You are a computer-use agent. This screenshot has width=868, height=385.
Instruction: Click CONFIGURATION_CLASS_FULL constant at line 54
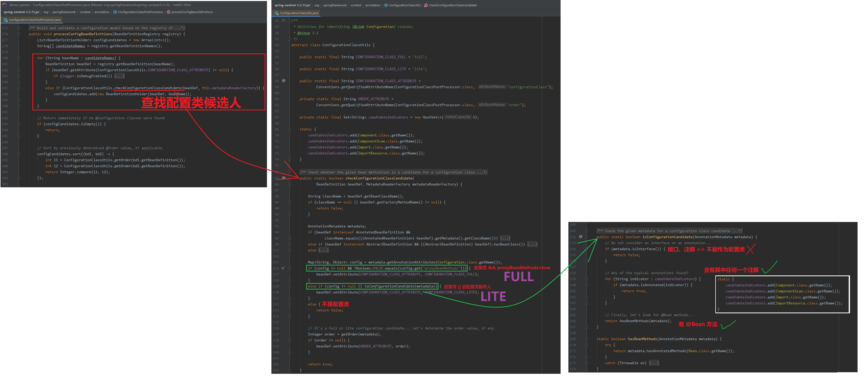[x=381, y=57]
